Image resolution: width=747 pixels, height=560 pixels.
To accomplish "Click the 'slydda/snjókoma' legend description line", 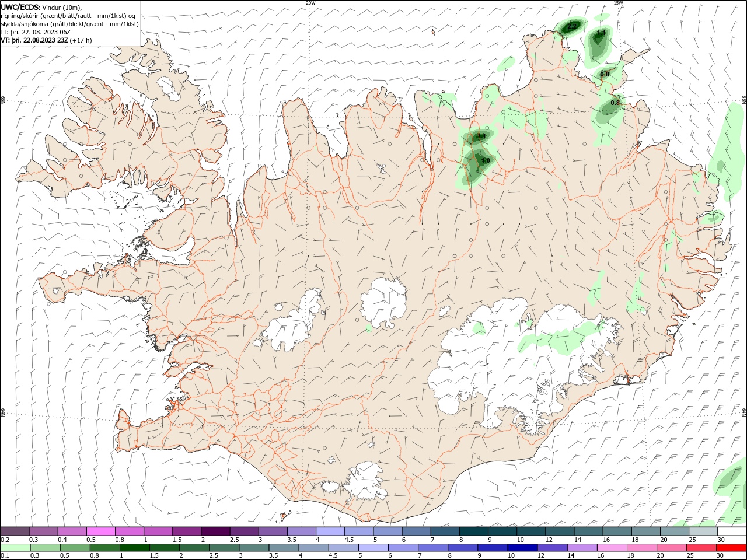I will point(69,24).
